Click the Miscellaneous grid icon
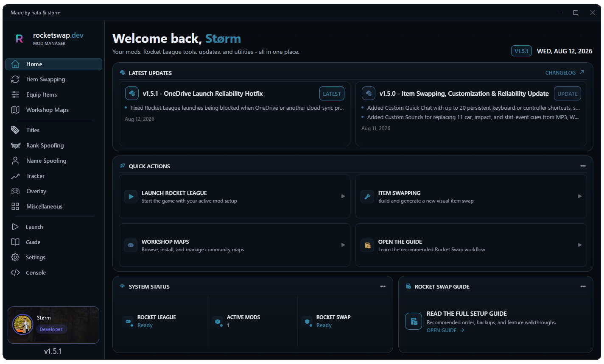This screenshot has height=364, width=604. click(15, 206)
